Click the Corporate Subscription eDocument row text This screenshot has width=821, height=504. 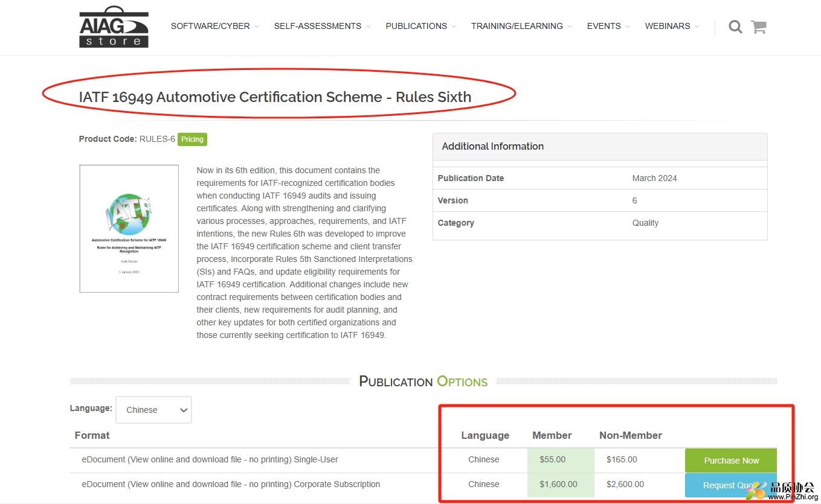[x=231, y=484]
